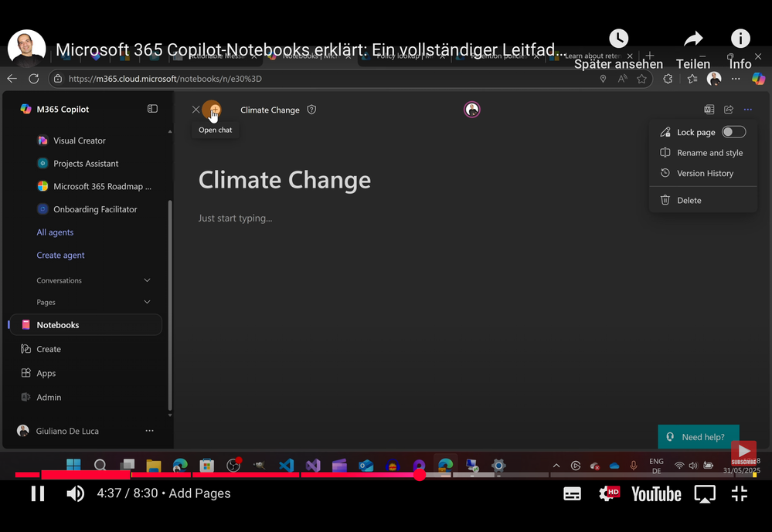
Task: Click the browser address bar URL
Action: click(x=165, y=79)
